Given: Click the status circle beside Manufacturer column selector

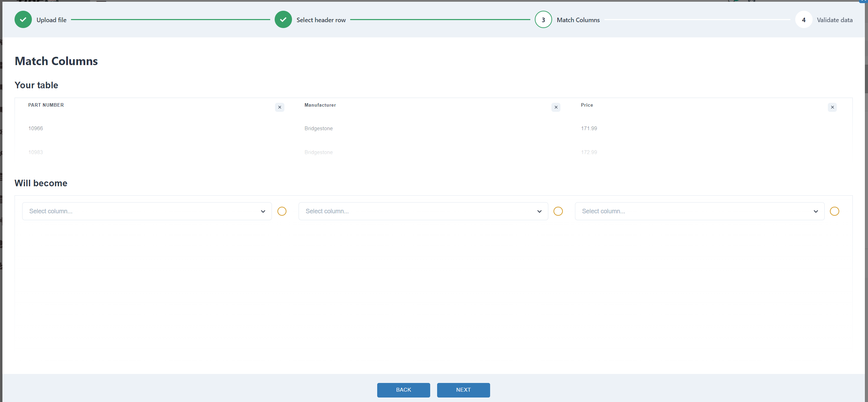Looking at the screenshot, I should [x=558, y=211].
